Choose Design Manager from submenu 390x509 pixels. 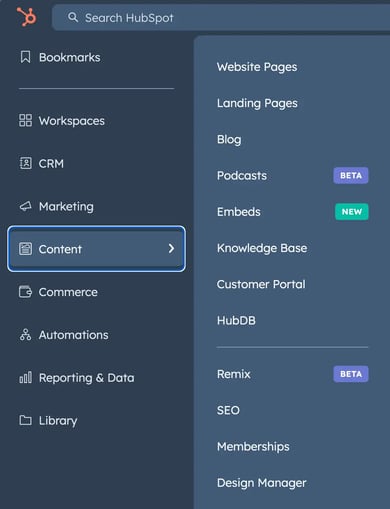261,483
